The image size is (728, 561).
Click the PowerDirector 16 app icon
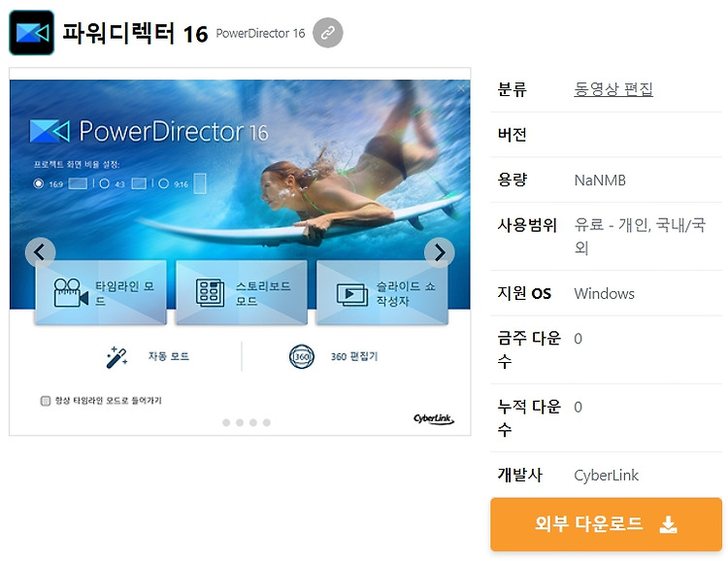(32, 33)
